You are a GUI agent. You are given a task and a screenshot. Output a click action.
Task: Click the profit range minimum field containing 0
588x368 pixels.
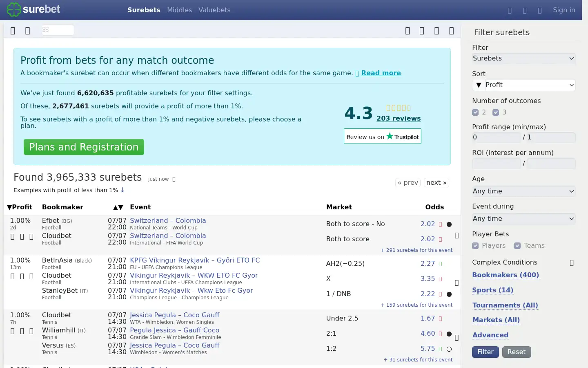point(496,137)
